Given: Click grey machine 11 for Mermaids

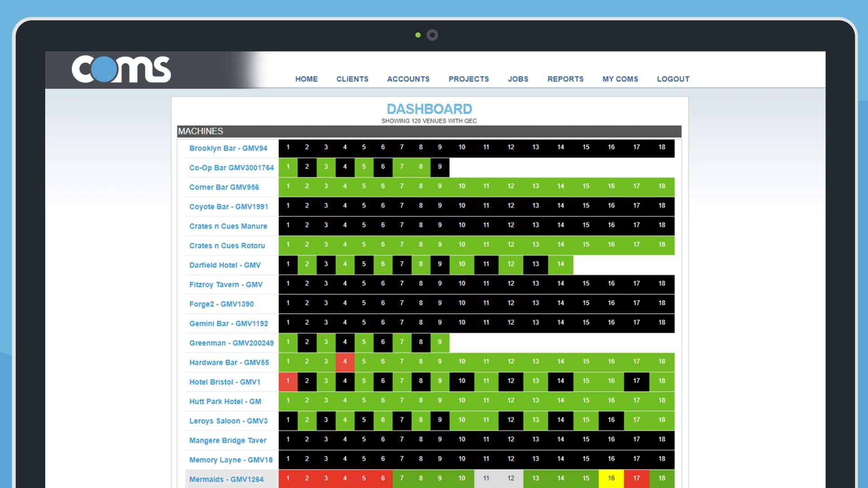Looking at the screenshot, I should (x=486, y=478).
